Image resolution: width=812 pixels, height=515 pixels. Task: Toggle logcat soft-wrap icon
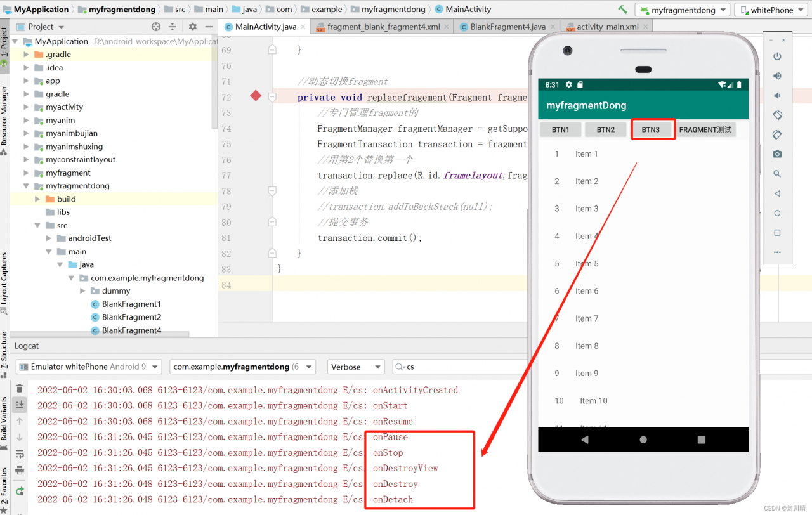point(20,454)
